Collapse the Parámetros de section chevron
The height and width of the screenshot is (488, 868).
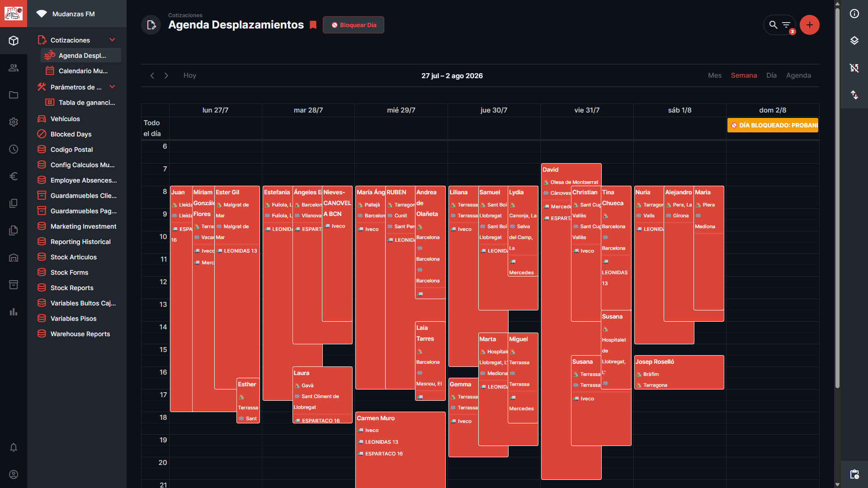click(112, 87)
